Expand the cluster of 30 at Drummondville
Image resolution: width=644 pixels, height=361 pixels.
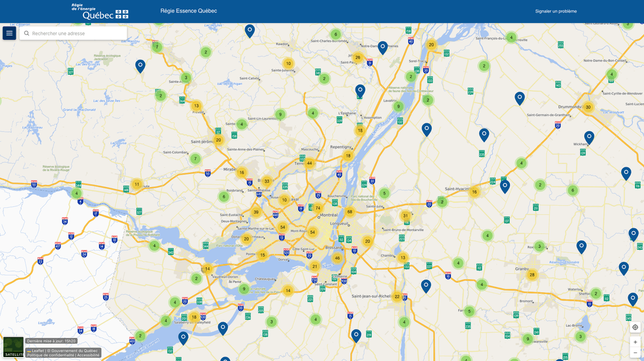tap(588, 107)
